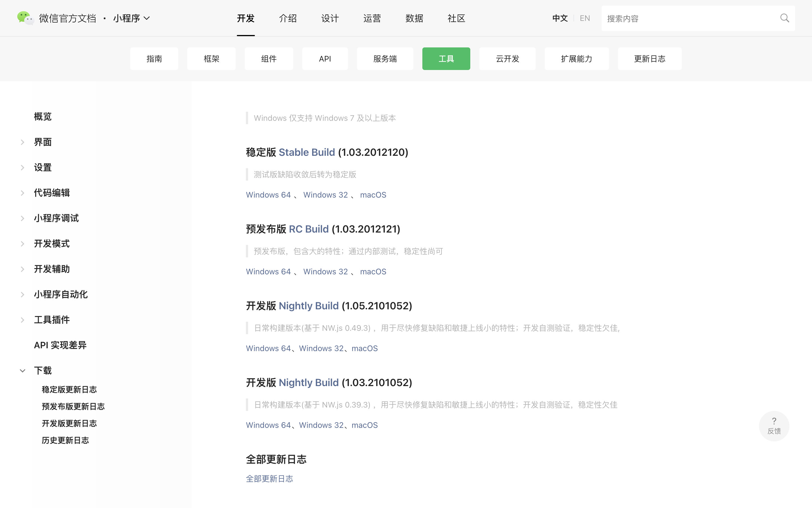Open the 小程序 product dropdown
The height and width of the screenshot is (508, 812).
coord(131,18)
